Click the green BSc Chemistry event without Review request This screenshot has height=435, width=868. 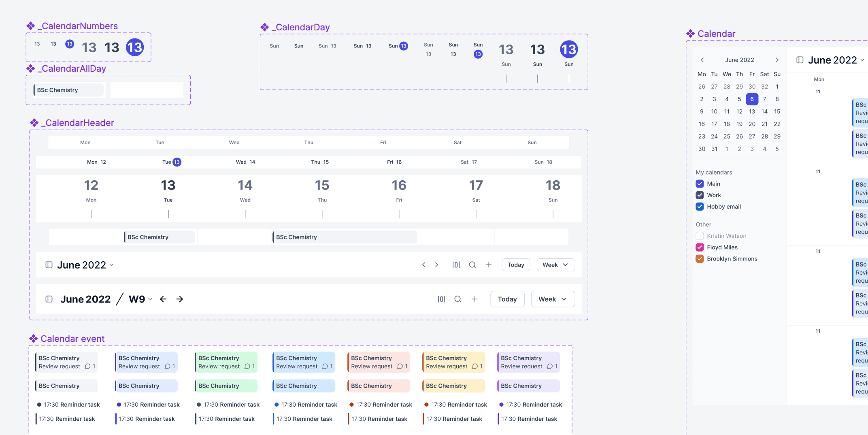coord(226,386)
